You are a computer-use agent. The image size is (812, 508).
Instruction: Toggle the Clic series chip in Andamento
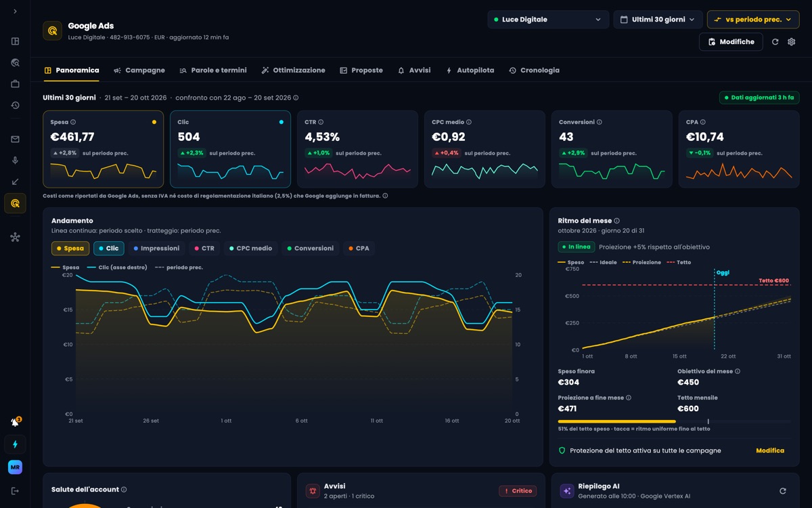click(x=108, y=249)
